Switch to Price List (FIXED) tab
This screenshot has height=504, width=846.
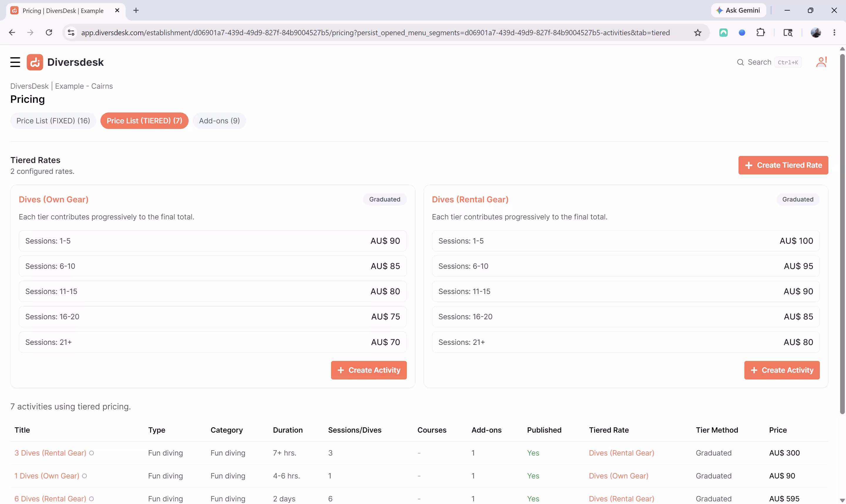[x=53, y=120]
